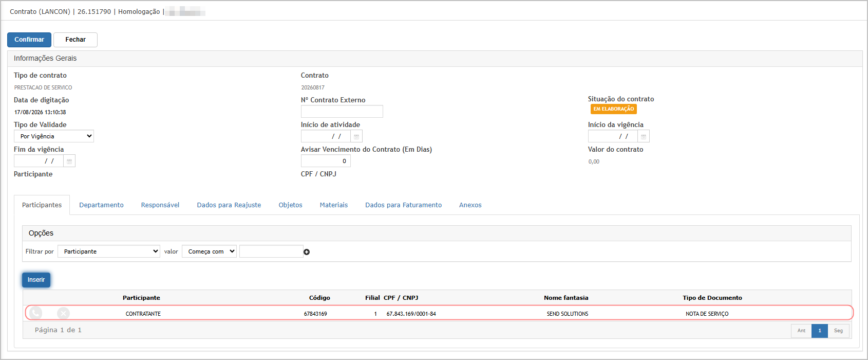Open the Começa com operator dropdown

pos(209,251)
